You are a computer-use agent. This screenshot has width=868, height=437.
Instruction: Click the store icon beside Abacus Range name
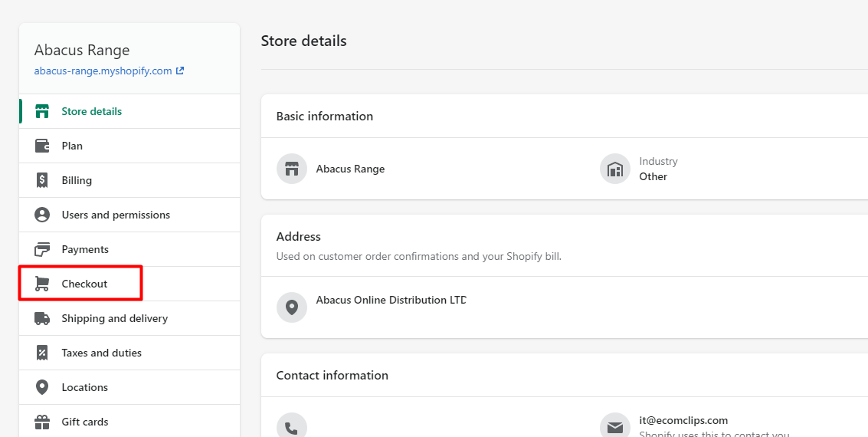pyautogui.click(x=292, y=169)
